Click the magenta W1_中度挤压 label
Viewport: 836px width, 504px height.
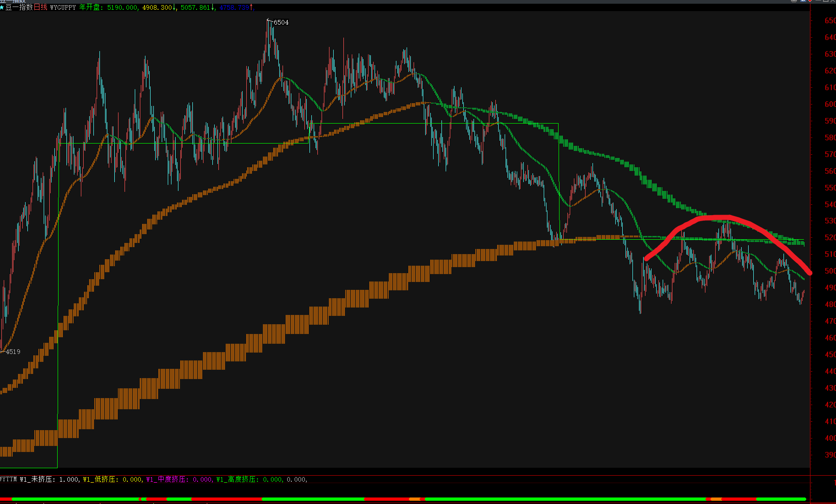(x=167, y=479)
